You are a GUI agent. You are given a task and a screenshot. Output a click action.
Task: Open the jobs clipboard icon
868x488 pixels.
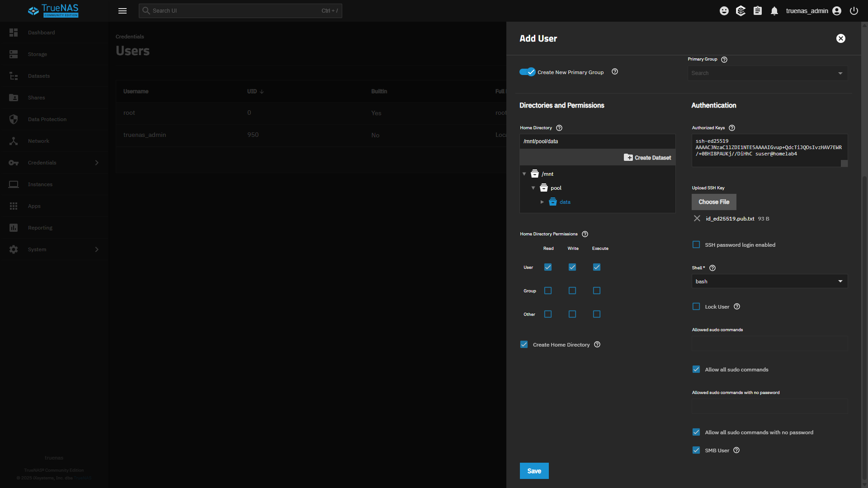pos(758,11)
